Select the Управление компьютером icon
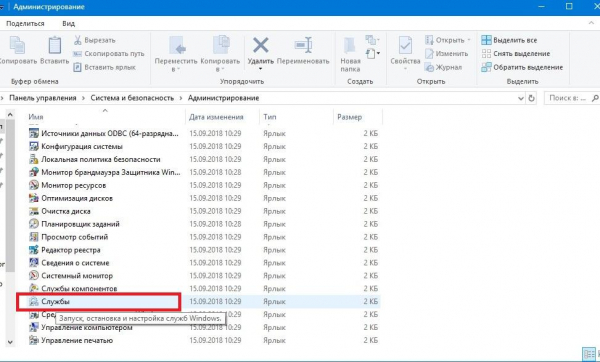This screenshot has width=600, height=362. tap(34, 328)
